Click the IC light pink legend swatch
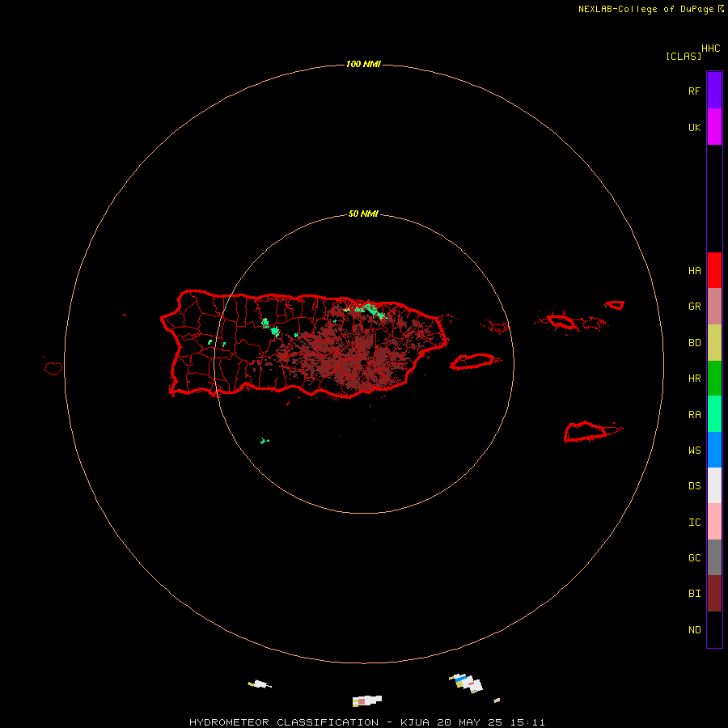 coord(714,522)
